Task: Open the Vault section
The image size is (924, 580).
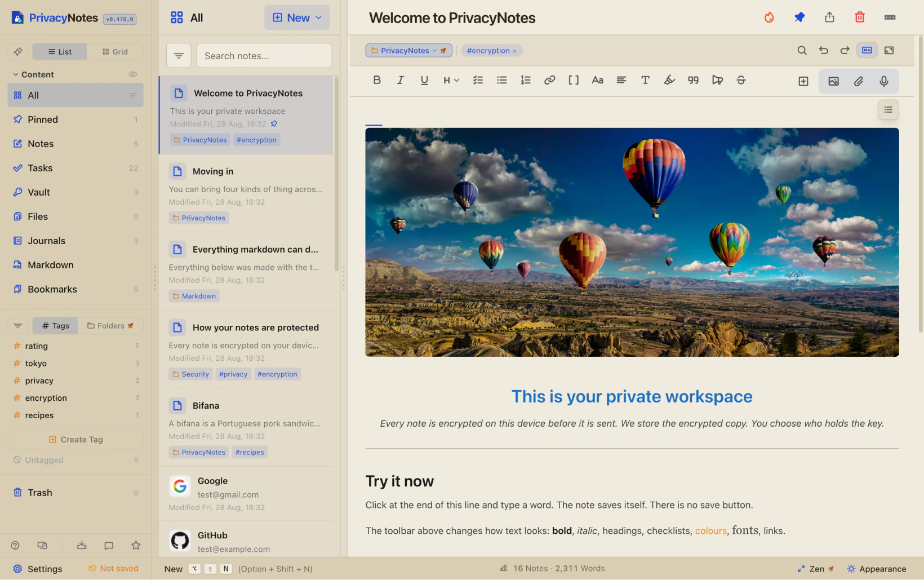Action: pos(75,192)
